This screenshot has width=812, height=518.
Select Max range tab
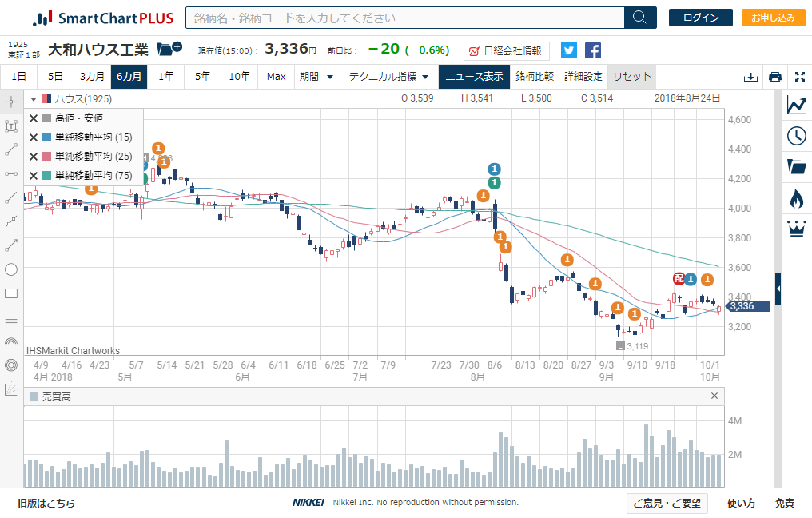276,77
